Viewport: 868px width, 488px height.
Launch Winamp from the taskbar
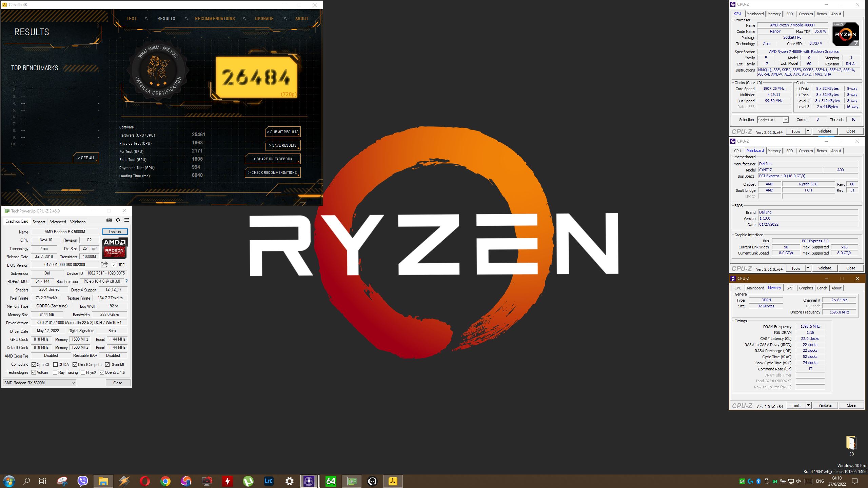(x=124, y=481)
